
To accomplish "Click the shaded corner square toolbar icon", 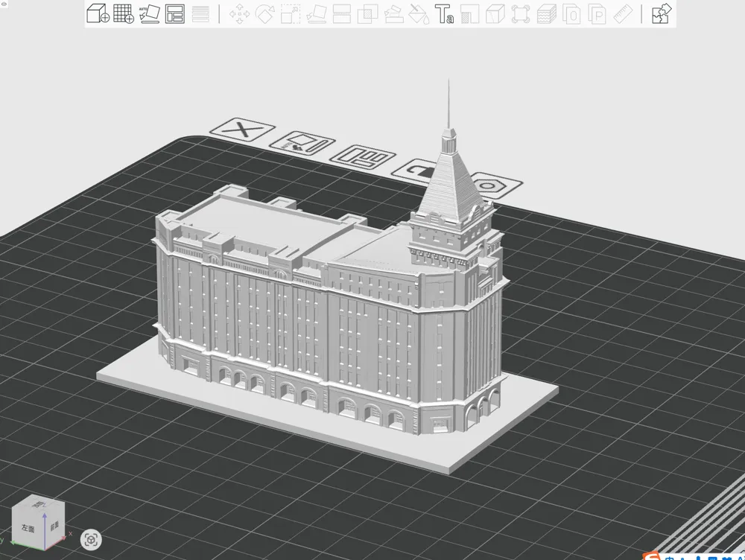I will [470, 13].
